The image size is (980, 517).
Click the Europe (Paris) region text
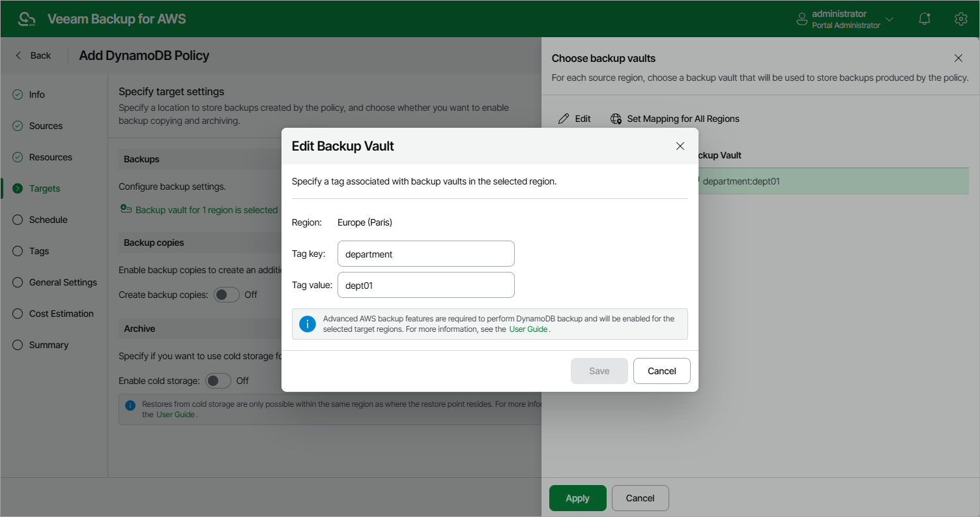click(365, 222)
